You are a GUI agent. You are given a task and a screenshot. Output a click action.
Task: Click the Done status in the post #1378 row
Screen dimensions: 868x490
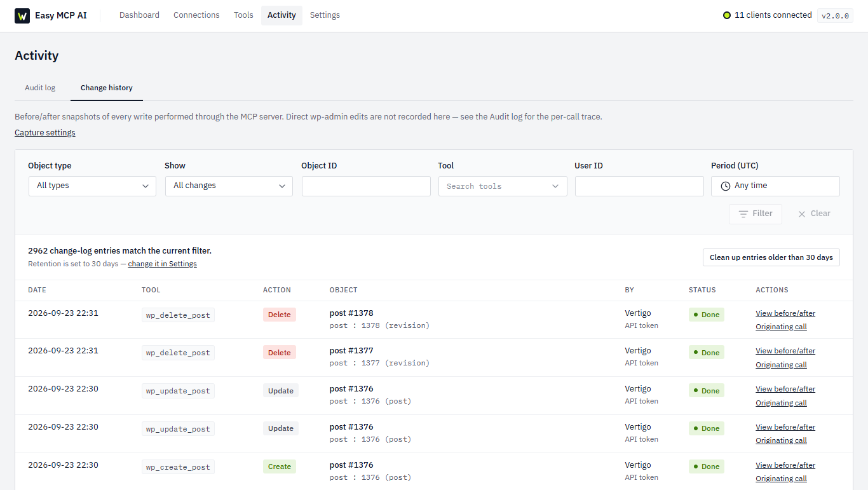point(707,315)
